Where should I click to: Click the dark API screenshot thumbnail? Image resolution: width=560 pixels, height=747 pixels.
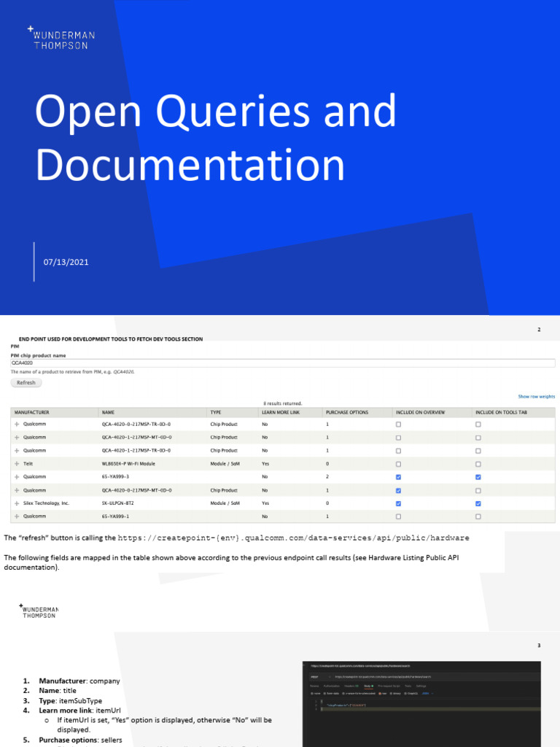(x=421, y=704)
